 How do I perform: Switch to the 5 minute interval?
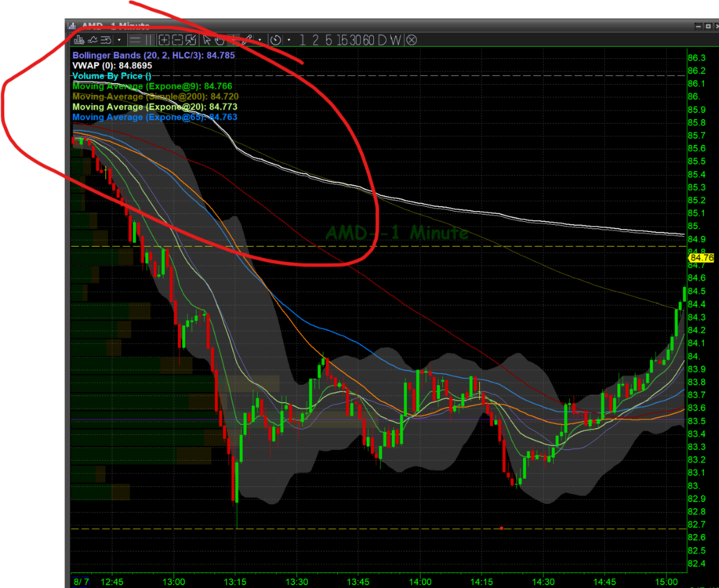[329, 39]
